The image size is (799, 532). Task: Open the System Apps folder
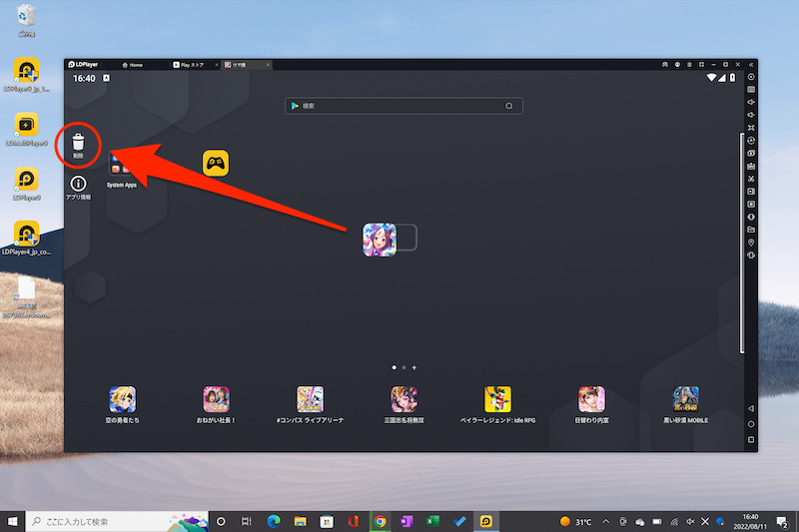pos(122,166)
